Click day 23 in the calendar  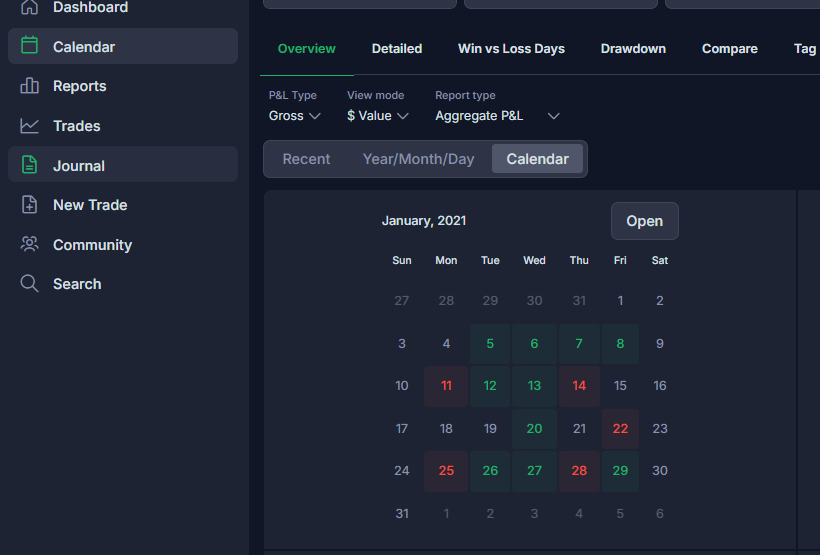[660, 429]
